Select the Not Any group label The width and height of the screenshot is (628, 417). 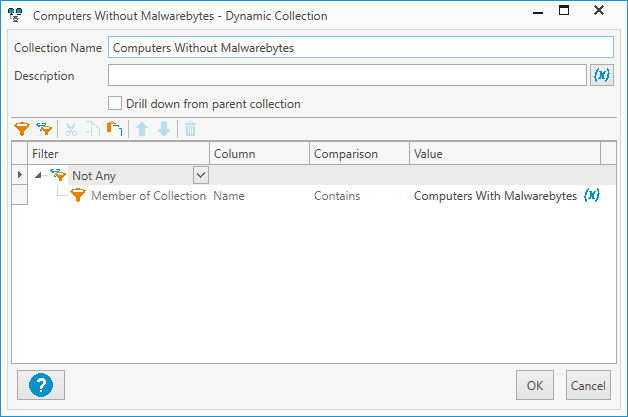pyautogui.click(x=94, y=175)
